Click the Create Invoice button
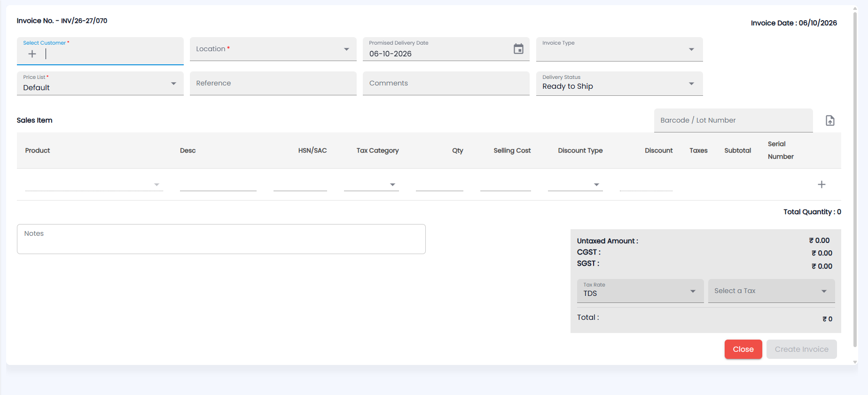 [x=801, y=349]
